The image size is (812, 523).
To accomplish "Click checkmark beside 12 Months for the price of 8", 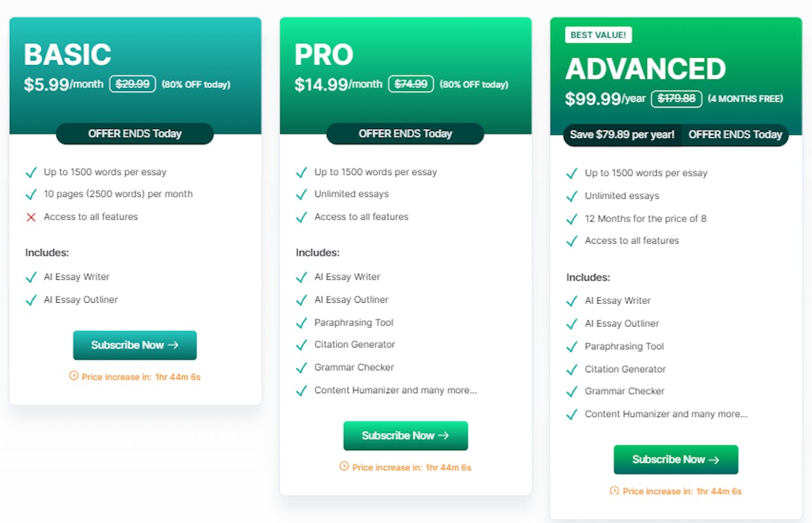I will [x=572, y=219].
